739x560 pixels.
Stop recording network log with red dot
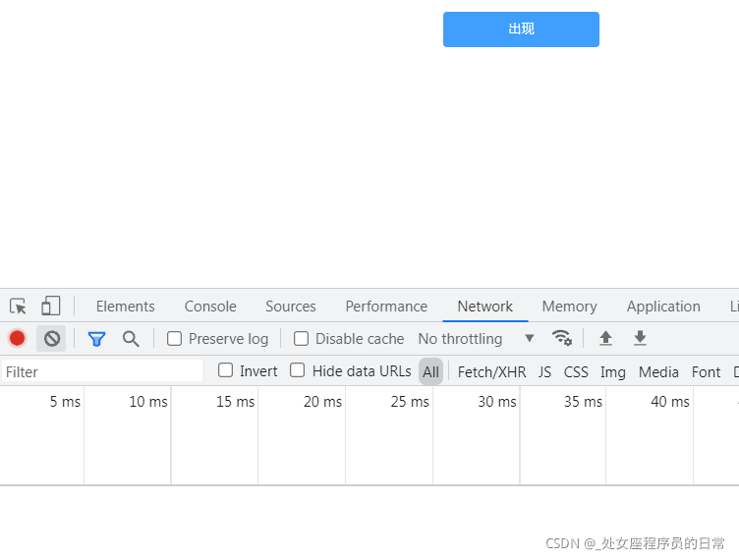(x=18, y=338)
